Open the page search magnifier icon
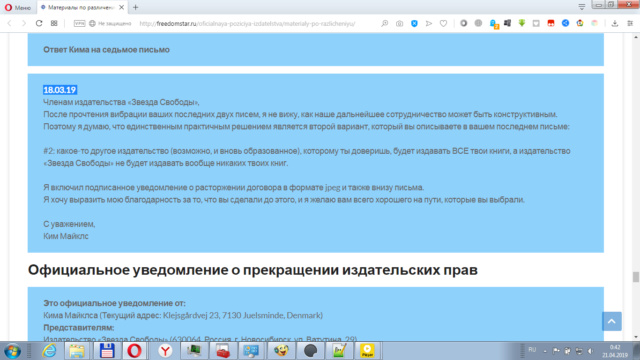Image resolution: width=640 pixels, height=360 pixels. [x=384, y=24]
